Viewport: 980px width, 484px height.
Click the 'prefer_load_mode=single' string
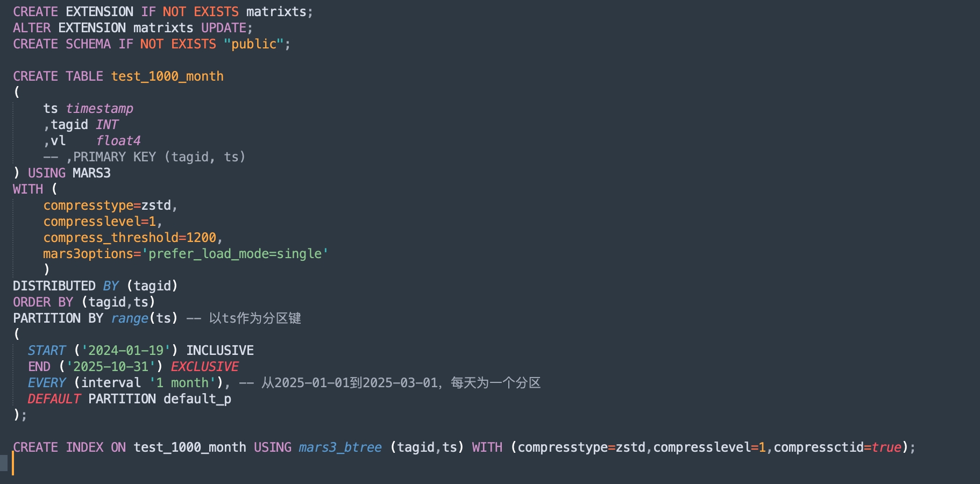point(235,254)
